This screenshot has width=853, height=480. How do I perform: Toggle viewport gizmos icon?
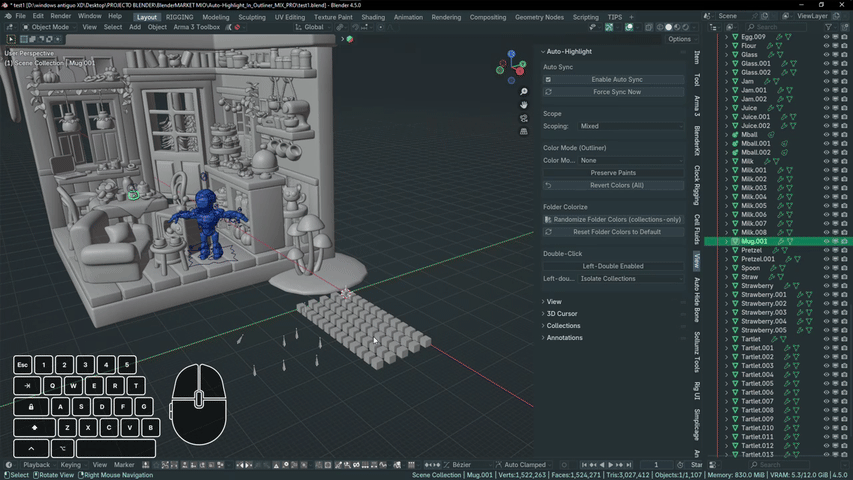click(x=609, y=27)
